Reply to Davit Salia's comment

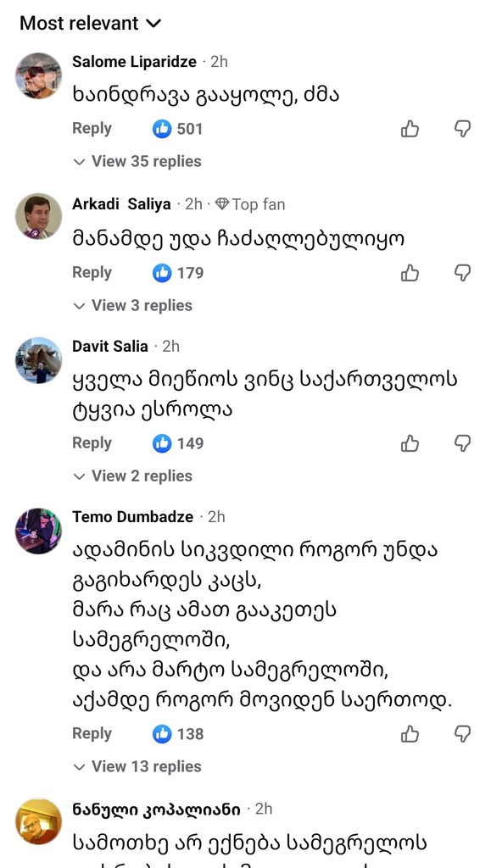tap(92, 442)
